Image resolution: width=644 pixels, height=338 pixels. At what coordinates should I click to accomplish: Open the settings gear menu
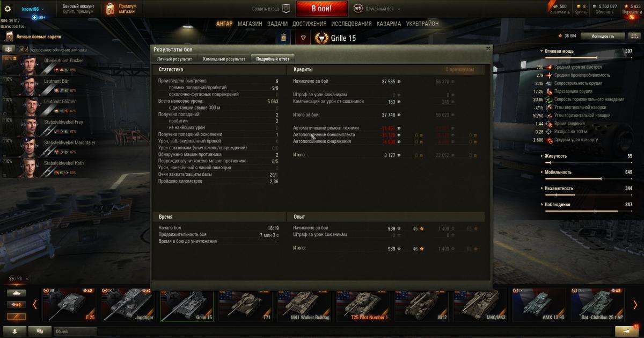(8, 9)
